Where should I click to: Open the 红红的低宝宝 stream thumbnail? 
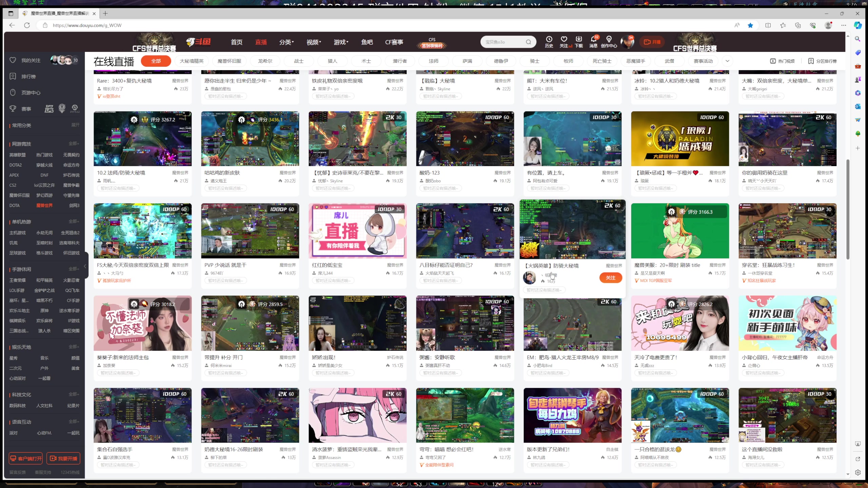point(357,231)
